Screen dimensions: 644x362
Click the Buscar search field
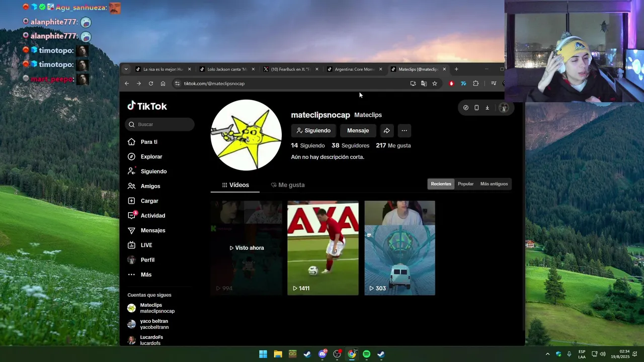[x=160, y=124]
